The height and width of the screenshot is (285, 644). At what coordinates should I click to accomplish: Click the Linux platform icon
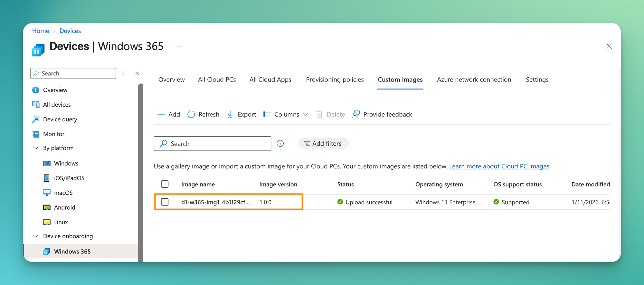point(47,222)
